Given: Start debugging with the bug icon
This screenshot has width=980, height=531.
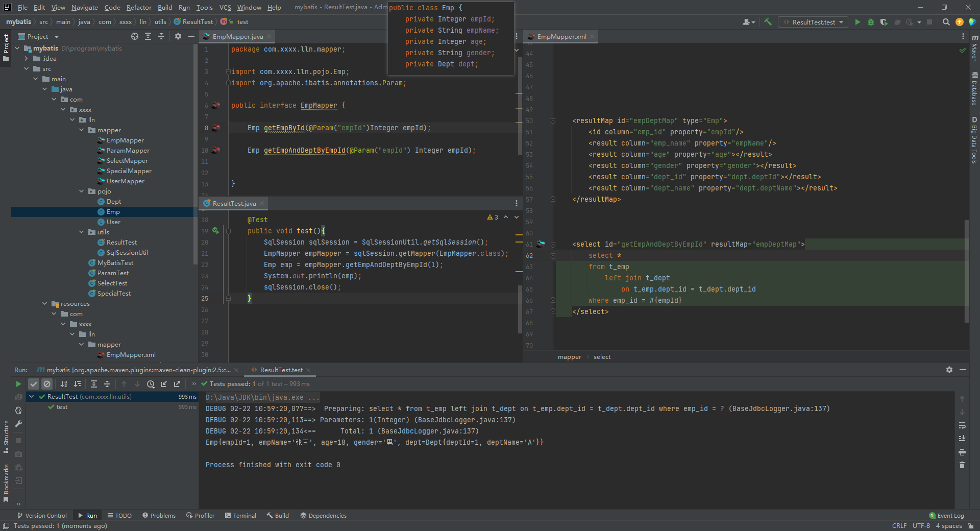Looking at the screenshot, I should 871,22.
